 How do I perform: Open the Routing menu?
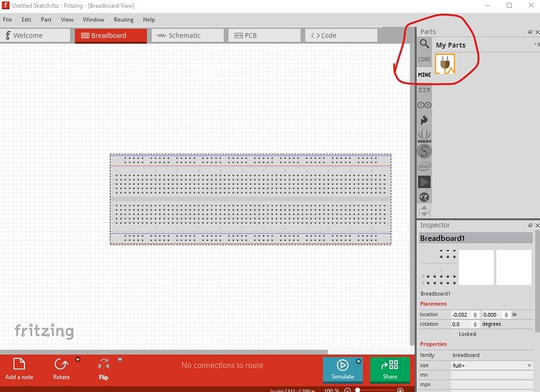(123, 19)
